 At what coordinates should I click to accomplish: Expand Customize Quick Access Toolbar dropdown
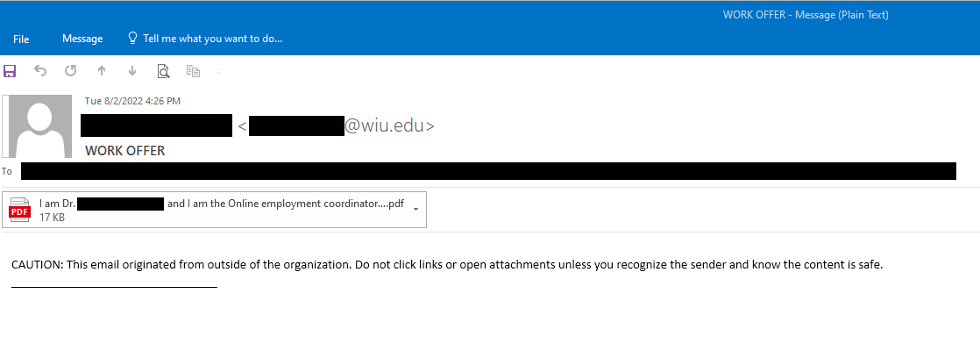[x=219, y=71]
